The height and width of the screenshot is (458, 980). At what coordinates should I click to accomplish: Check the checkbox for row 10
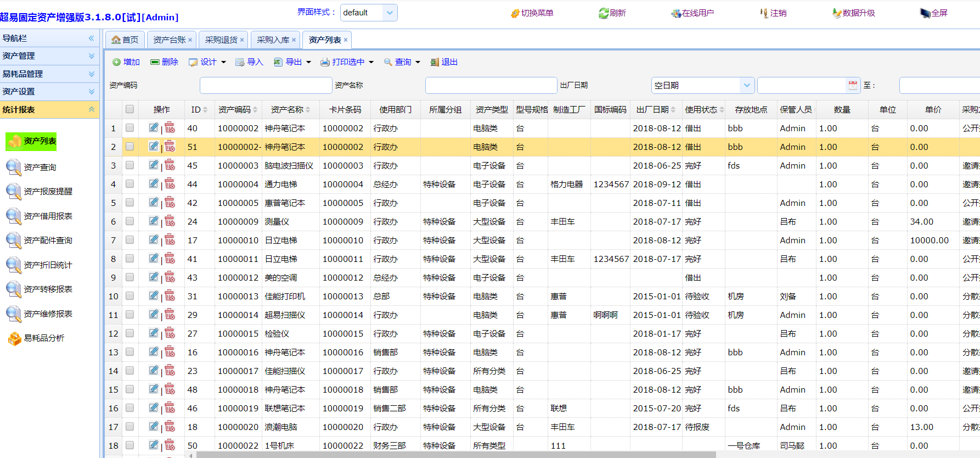[x=129, y=296]
